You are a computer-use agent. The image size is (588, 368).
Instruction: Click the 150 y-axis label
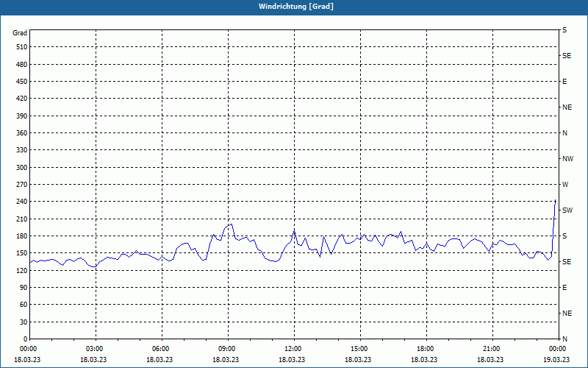click(x=22, y=252)
